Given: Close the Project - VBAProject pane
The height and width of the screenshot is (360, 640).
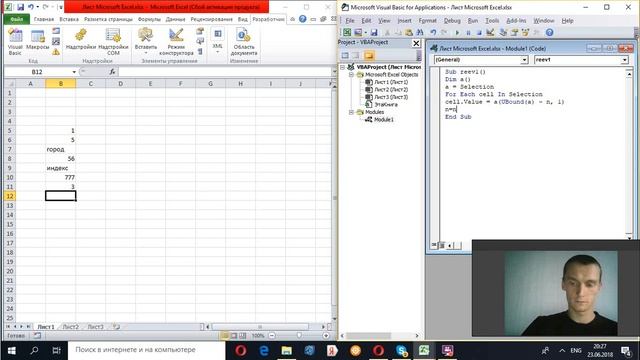Looking at the screenshot, I should pos(416,43).
